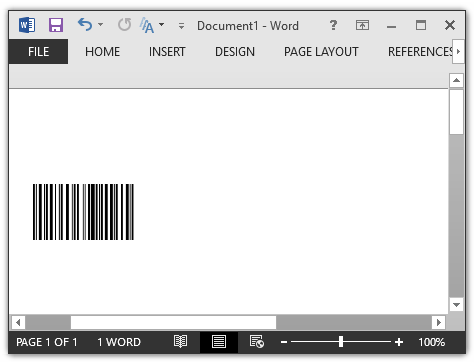The image size is (476, 364).
Task: Click the Word application icon
Action: (x=27, y=25)
